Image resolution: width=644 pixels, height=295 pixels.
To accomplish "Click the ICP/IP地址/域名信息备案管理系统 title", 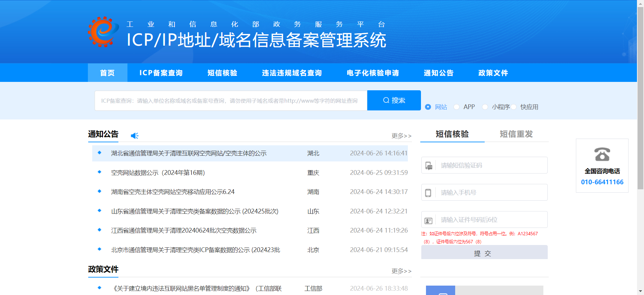I will coord(257,40).
